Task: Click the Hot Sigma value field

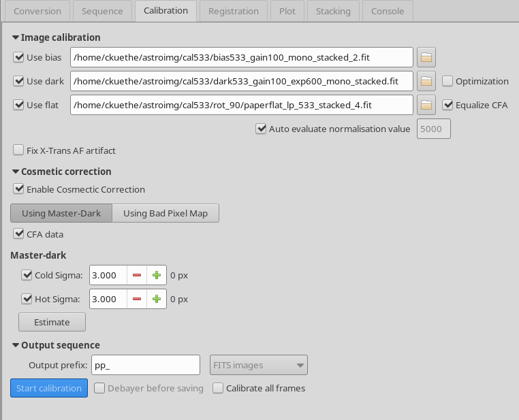Action: point(108,299)
